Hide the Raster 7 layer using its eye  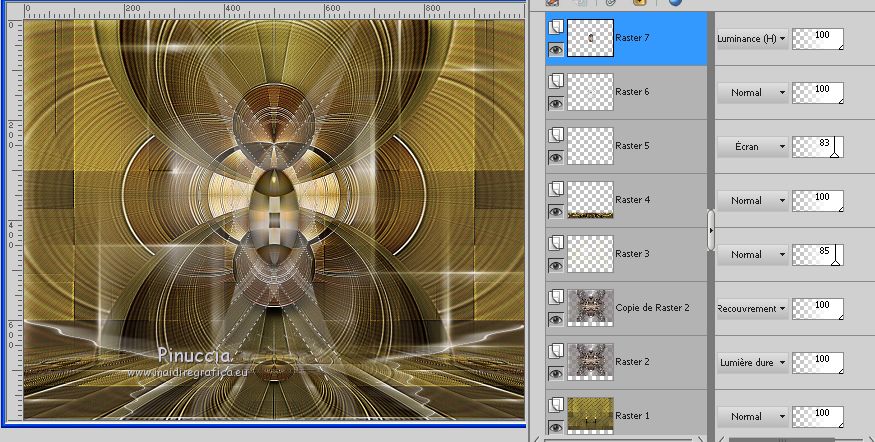point(555,50)
